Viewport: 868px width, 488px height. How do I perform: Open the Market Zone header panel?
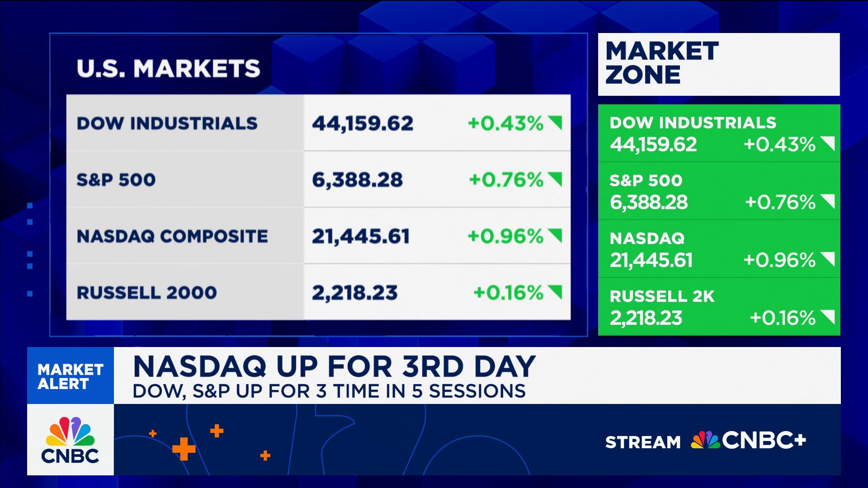[718, 64]
